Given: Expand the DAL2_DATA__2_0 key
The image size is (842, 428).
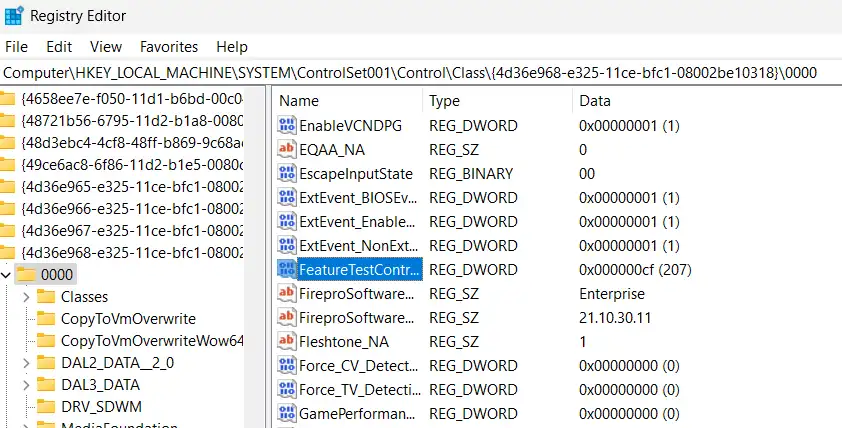Looking at the screenshot, I should coord(26,363).
